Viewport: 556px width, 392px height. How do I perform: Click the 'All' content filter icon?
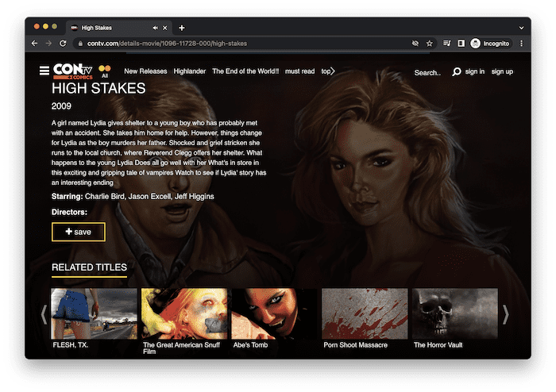tap(105, 71)
